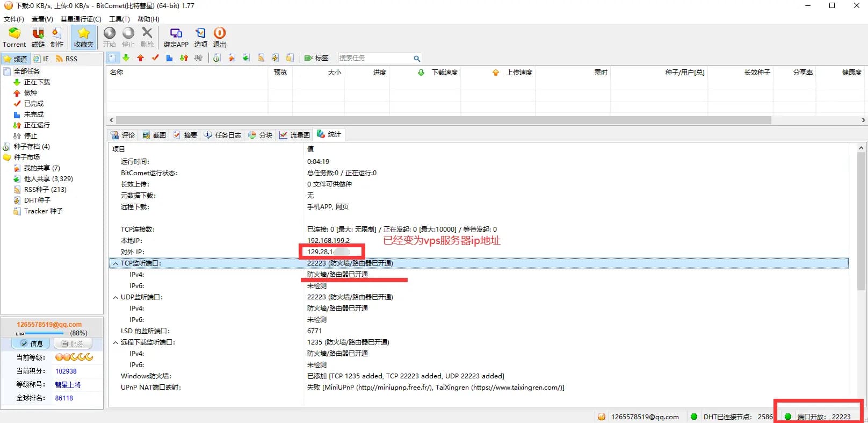Select 全部任务 in the sidebar tree
This screenshot has height=423, width=868.
[26, 71]
